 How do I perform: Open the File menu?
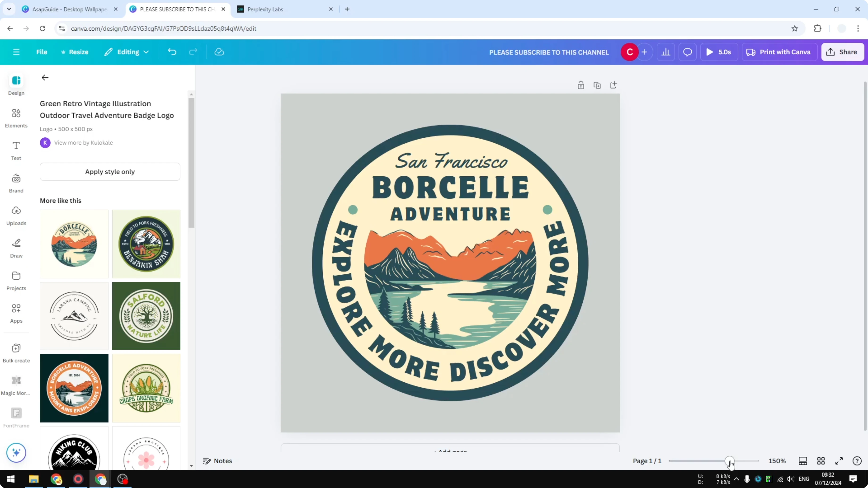pos(42,52)
